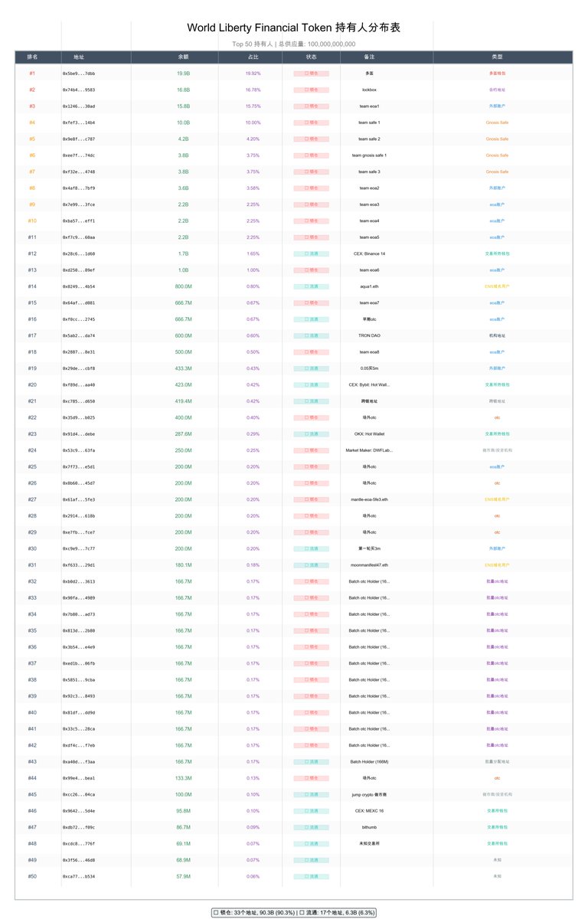Image resolution: width=588 pixels, height=919 pixels.
Task: Select address 0x2914...618b
Action: [x=79, y=515]
